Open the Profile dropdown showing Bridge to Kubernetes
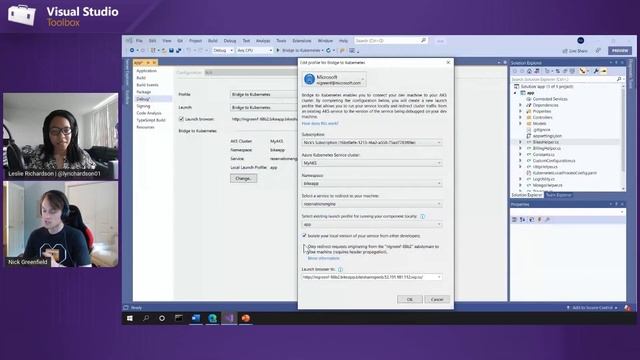 pos(264,94)
